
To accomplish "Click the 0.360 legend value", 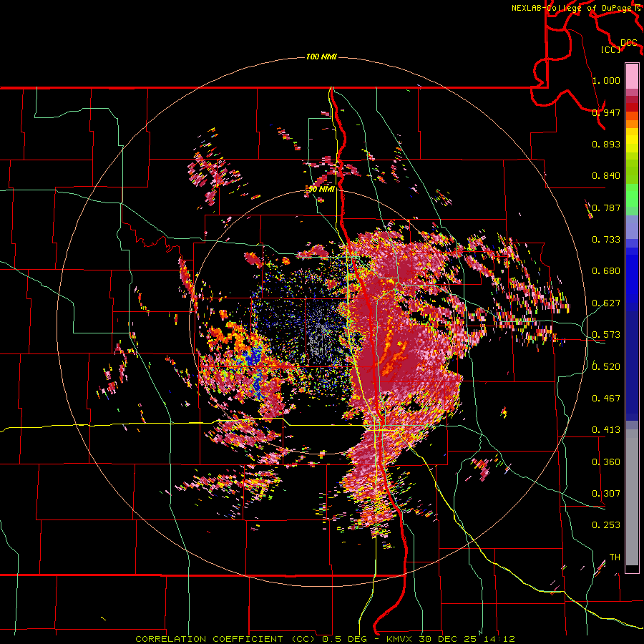I will click(x=606, y=462).
